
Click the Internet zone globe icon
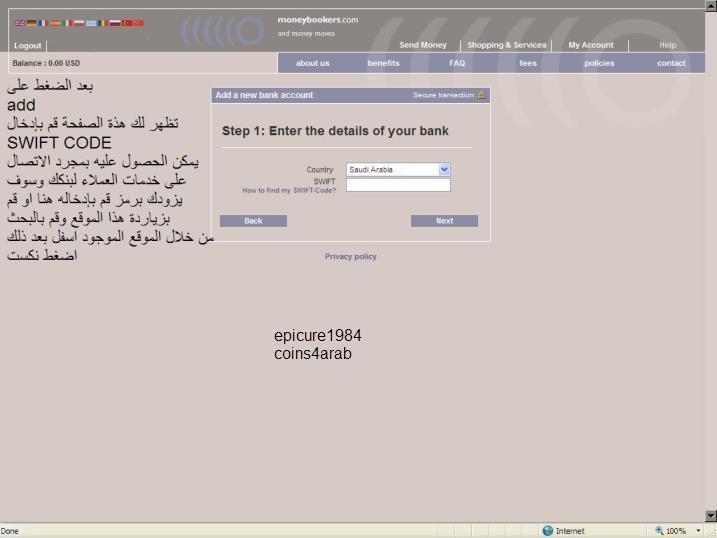click(x=547, y=531)
